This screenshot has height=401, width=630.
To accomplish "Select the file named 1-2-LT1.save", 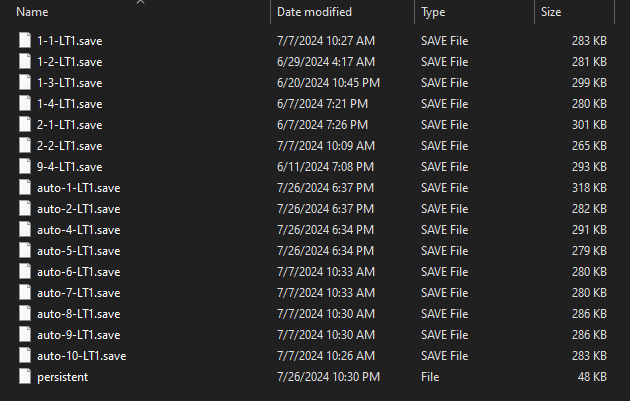I will coord(69,61).
